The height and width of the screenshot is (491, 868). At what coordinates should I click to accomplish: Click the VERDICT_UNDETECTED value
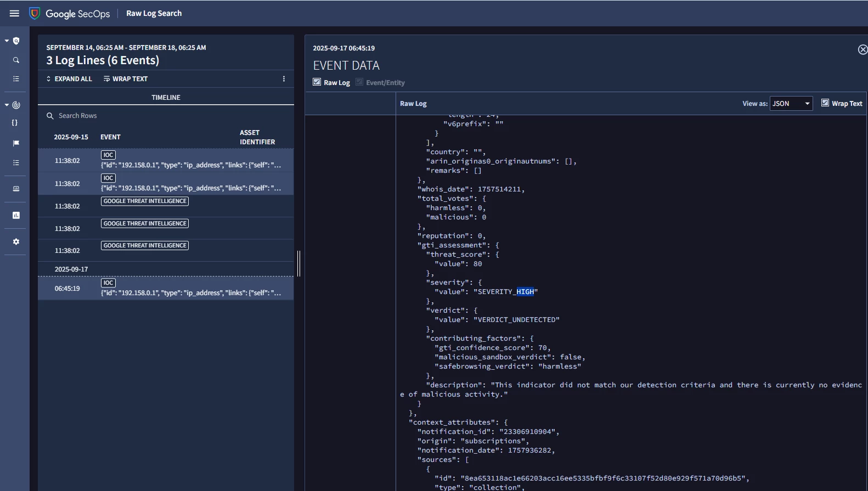[x=516, y=320]
